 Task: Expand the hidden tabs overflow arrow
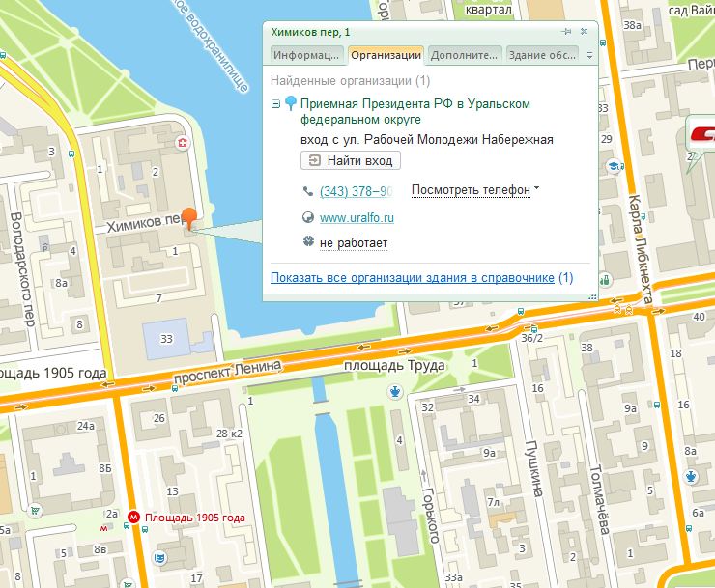click(589, 56)
